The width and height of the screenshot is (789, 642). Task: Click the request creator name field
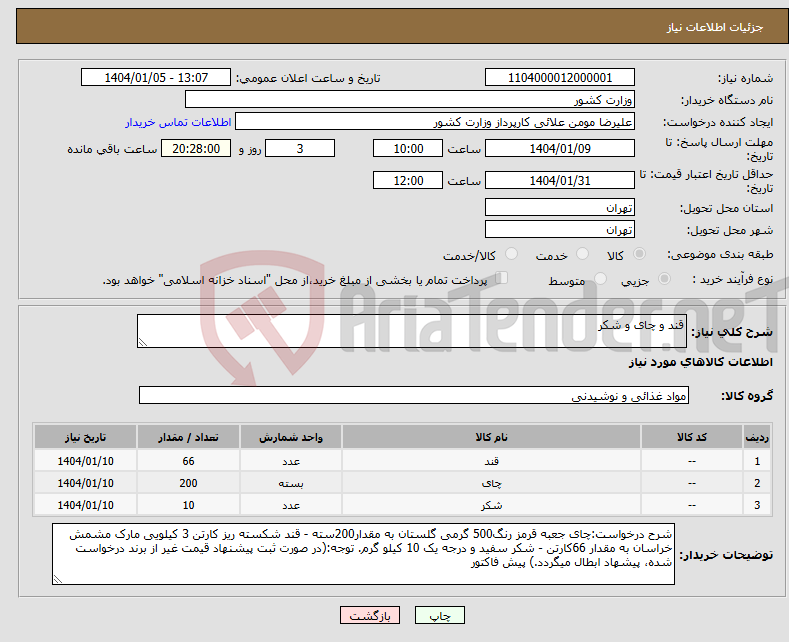pyautogui.click(x=435, y=122)
